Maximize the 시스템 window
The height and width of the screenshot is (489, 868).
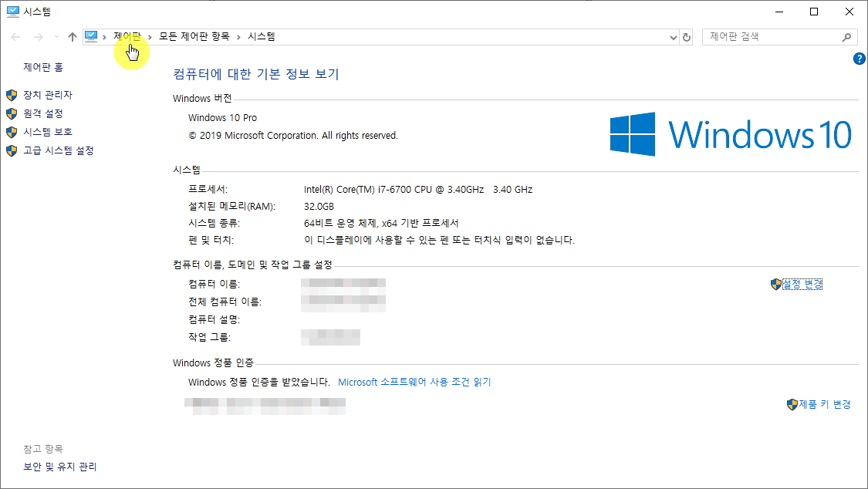tap(814, 12)
